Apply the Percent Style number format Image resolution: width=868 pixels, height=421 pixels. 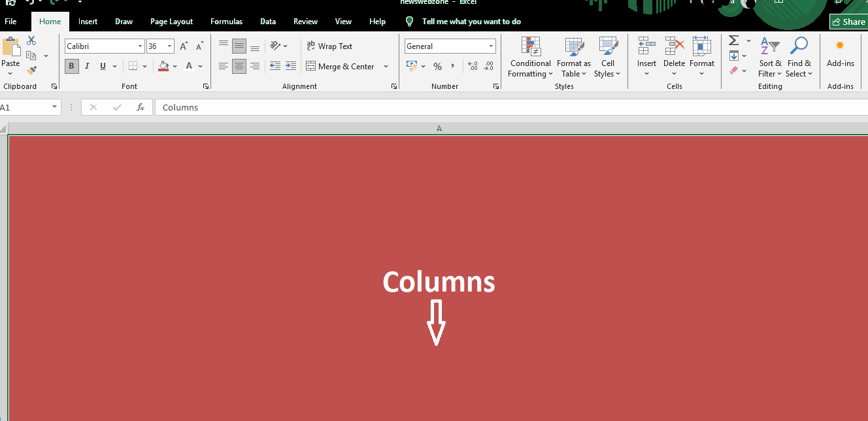click(437, 66)
